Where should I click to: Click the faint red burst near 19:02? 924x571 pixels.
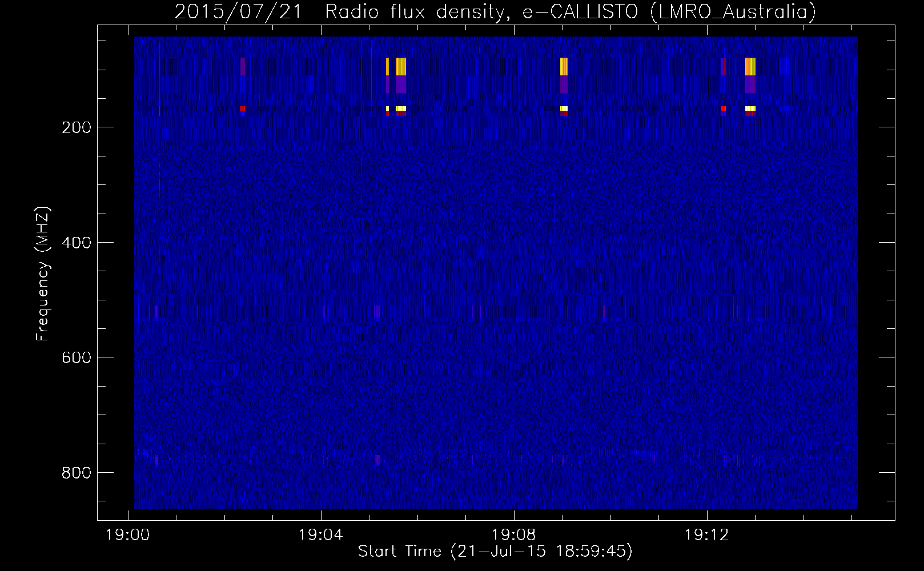coord(243,67)
